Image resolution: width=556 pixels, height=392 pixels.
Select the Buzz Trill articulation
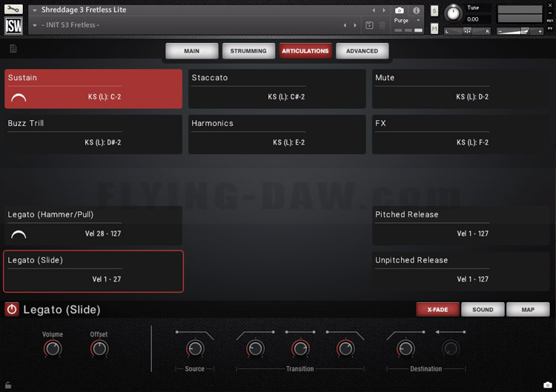93,134
